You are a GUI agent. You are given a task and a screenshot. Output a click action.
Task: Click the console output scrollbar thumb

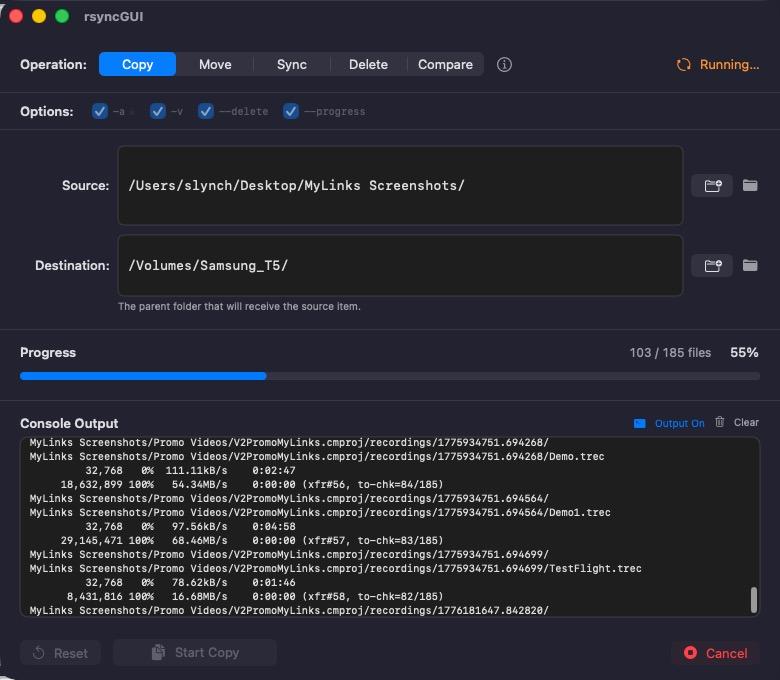coord(753,599)
